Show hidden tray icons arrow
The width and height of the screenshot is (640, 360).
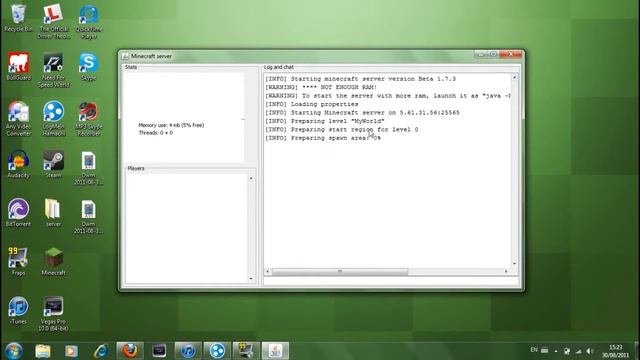click(556, 351)
